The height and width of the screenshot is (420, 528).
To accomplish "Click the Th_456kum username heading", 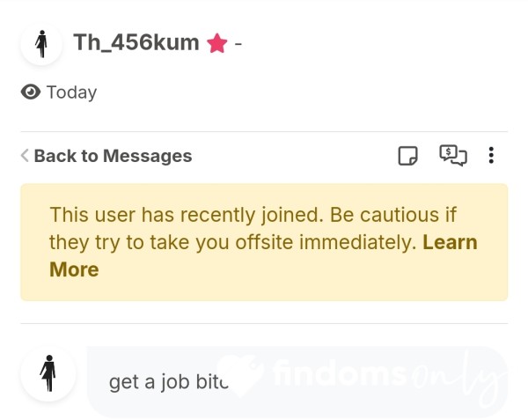I will pos(136,43).
